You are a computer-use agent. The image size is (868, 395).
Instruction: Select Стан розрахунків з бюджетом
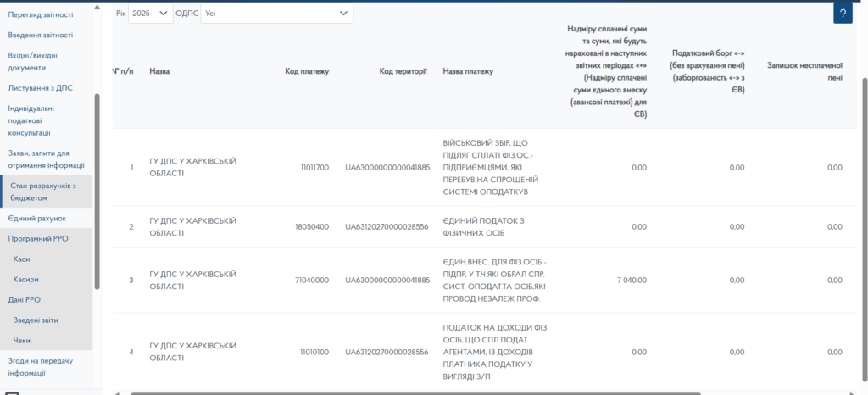(x=47, y=192)
